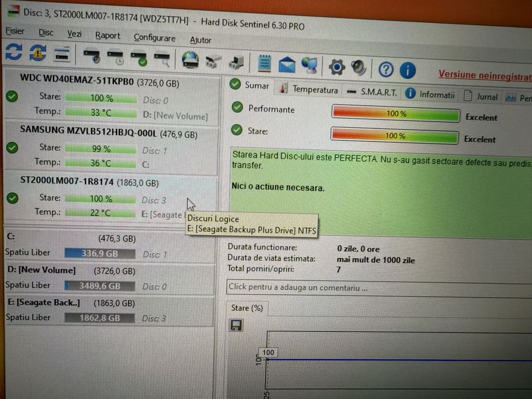Switch to the Sumar tab

click(x=249, y=85)
